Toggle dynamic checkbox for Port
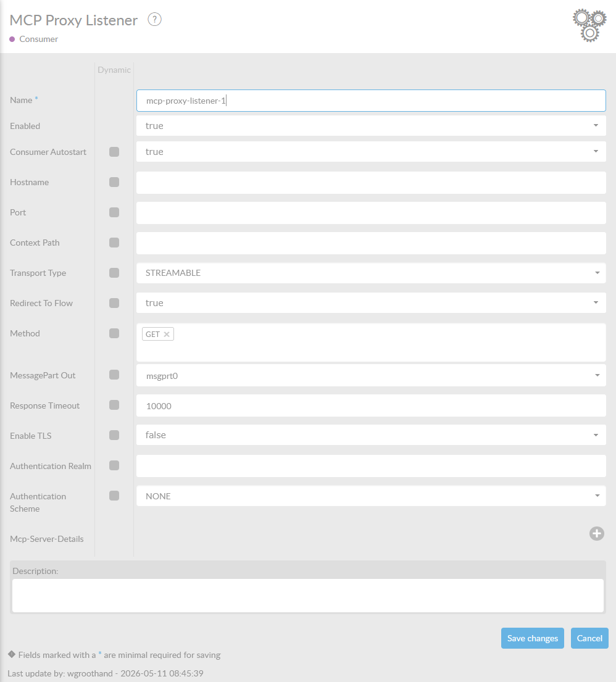616x682 pixels. (x=114, y=212)
